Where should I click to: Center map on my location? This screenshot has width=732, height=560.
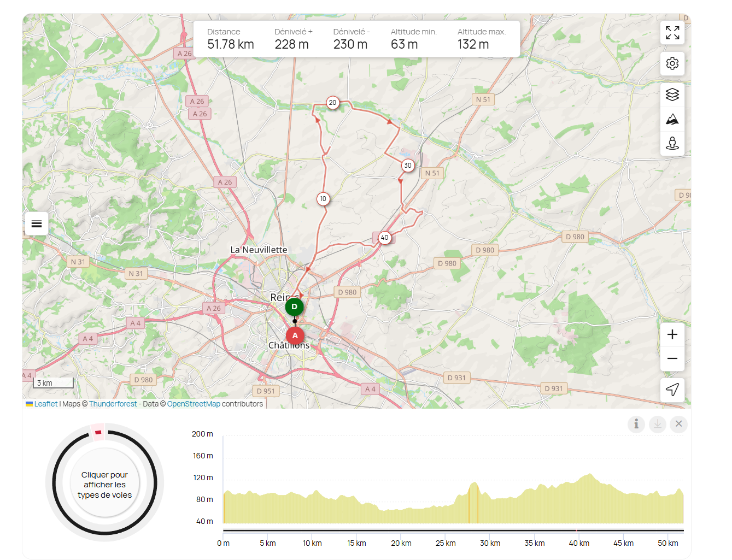tap(672, 390)
